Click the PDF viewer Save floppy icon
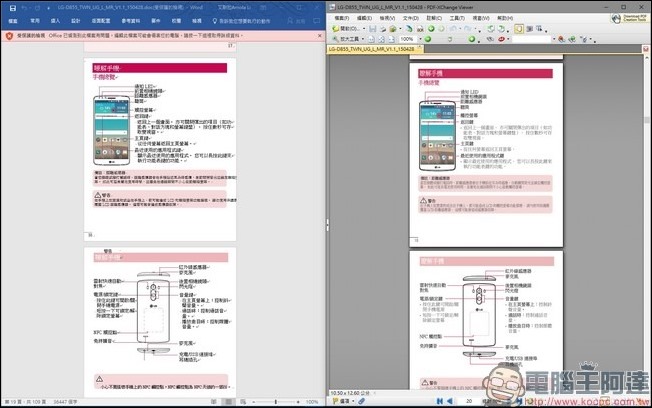The height and width of the screenshot is (408, 652). point(373,29)
